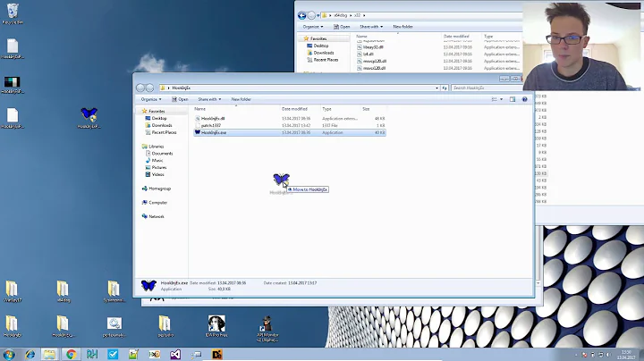The width and height of the screenshot is (644, 361).
Task: Click Downloads in the x64dbg window sidebar
Action: coord(323,53)
